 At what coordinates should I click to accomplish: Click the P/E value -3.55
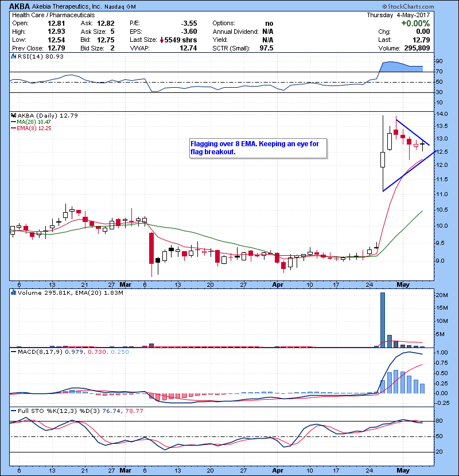click(189, 24)
